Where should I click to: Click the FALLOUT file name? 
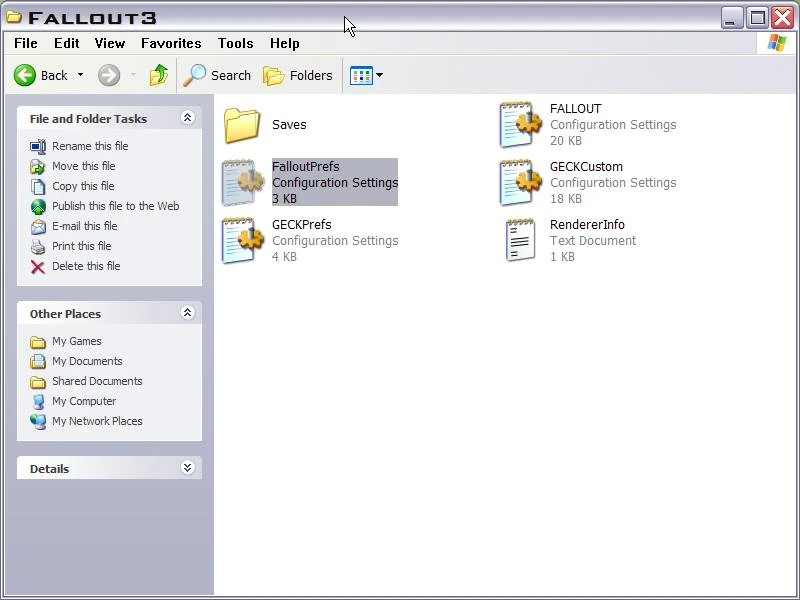[576, 109]
